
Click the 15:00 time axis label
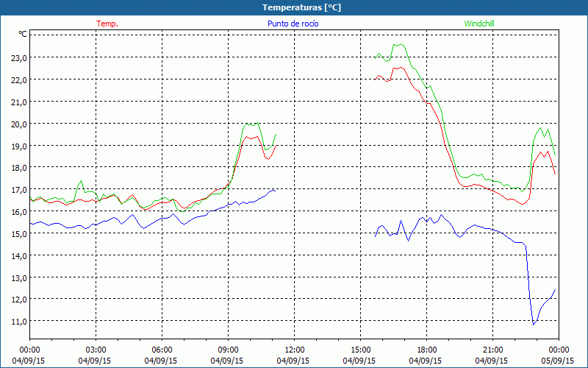[360, 350]
